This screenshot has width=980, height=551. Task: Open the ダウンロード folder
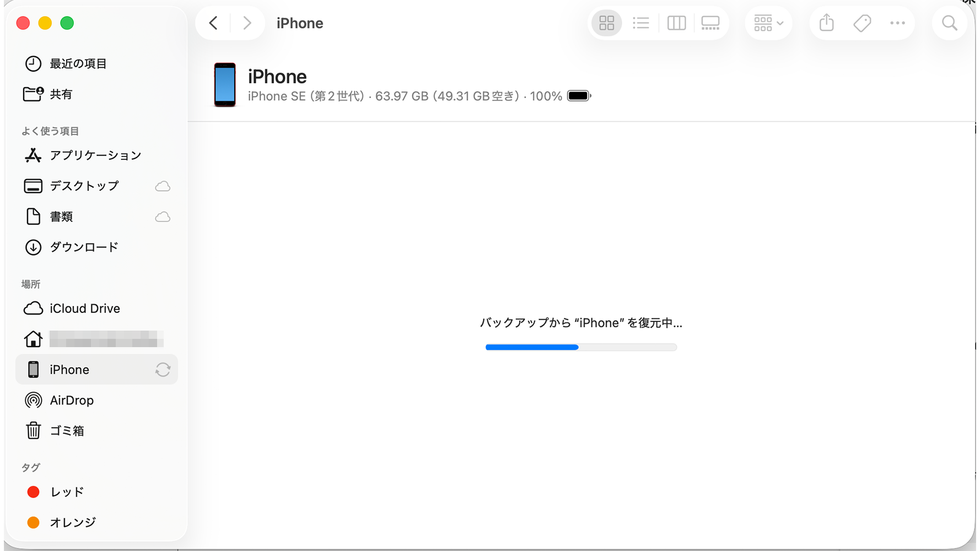(84, 247)
